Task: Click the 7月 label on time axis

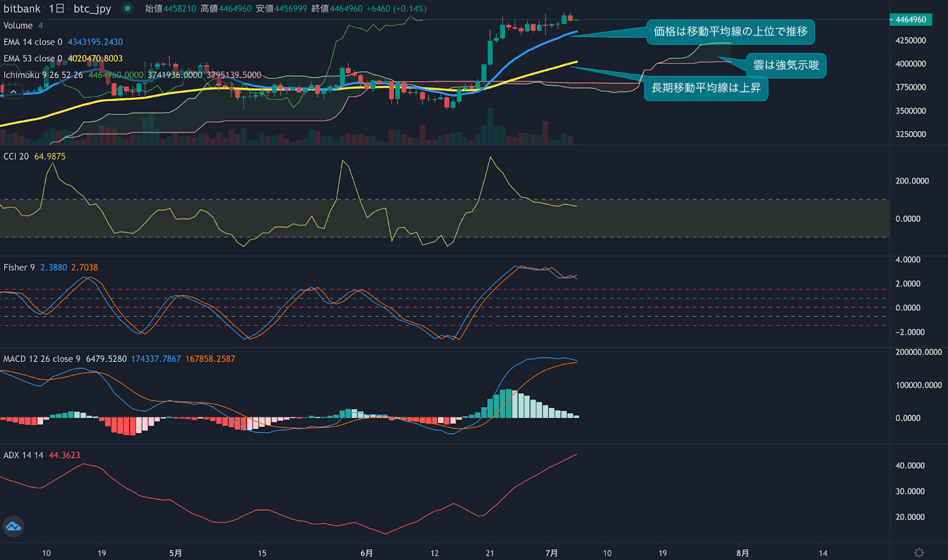Action: [551, 553]
